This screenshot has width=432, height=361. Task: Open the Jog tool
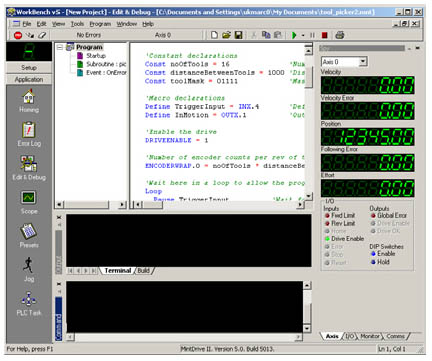[29, 270]
